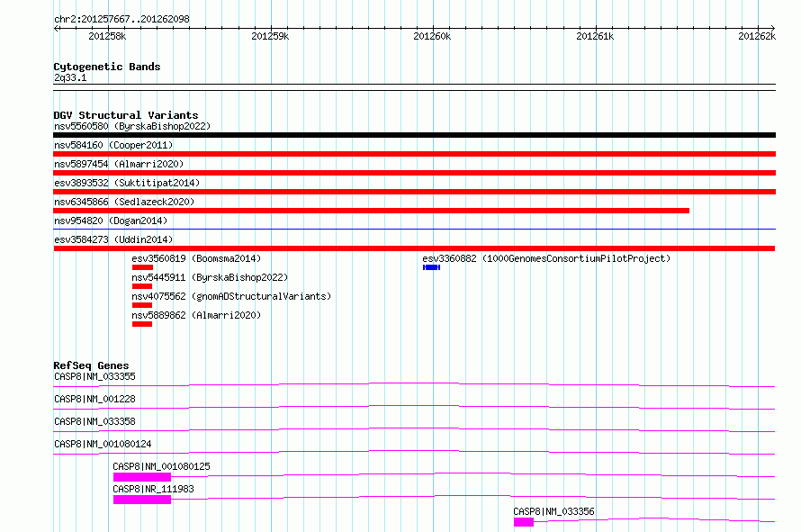Select CASP8|NM_033358 transcript label
801x532 pixels.
click(x=94, y=421)
